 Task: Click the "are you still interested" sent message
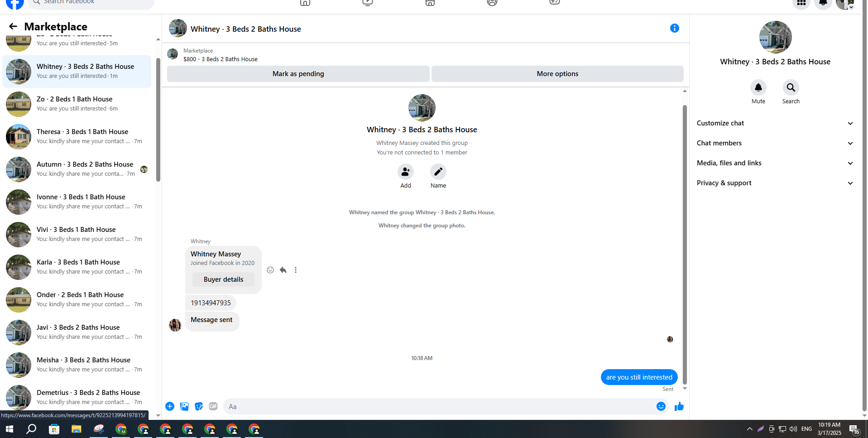(639, 377)
